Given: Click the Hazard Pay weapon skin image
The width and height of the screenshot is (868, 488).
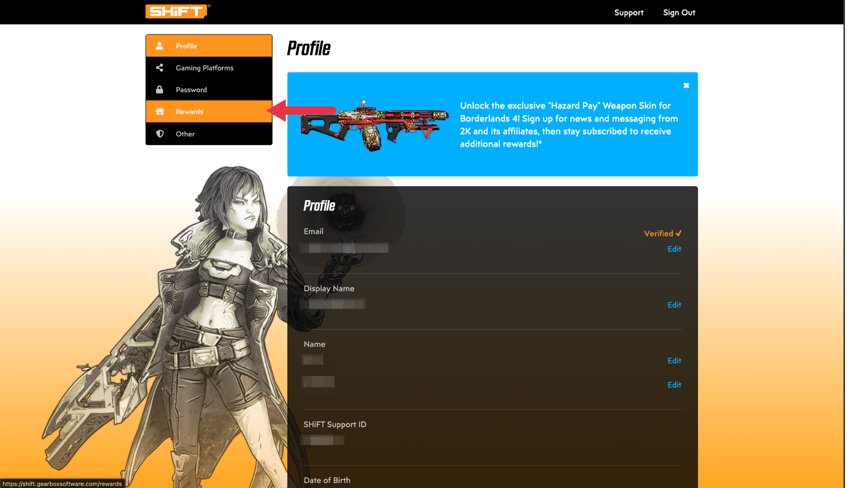Looking at the screenshot, I should click(374, 125).
